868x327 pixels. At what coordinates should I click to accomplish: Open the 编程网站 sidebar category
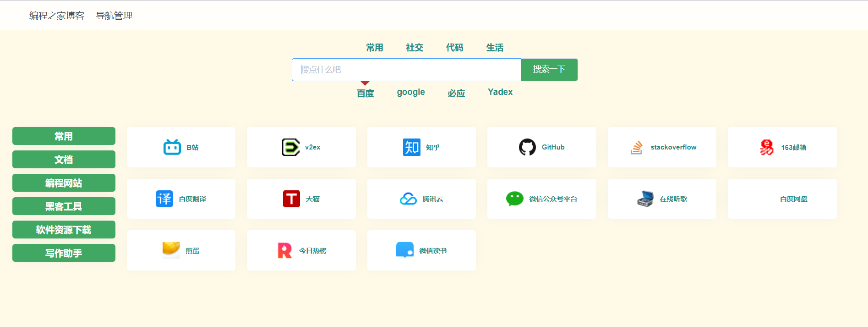coord(64,183)
